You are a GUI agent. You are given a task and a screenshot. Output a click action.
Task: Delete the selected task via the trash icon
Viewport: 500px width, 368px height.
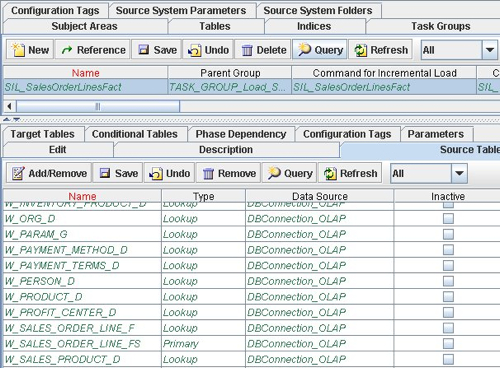click(247, 50)
